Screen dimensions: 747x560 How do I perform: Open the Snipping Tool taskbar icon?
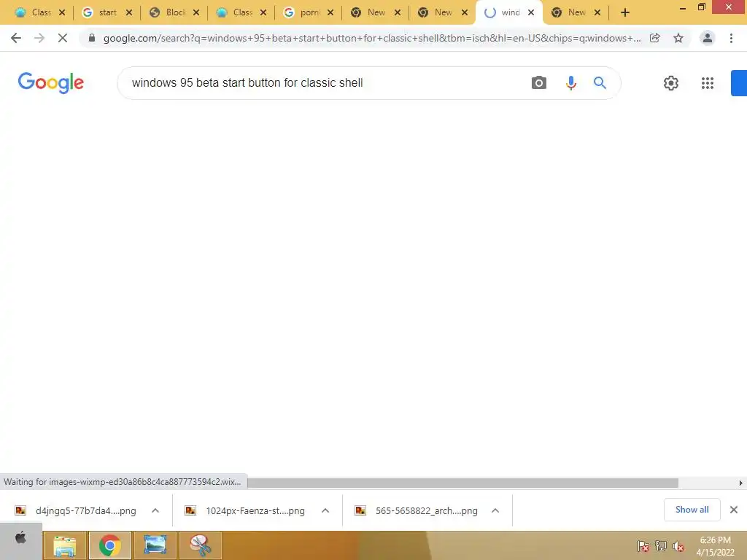pos(201,545)
